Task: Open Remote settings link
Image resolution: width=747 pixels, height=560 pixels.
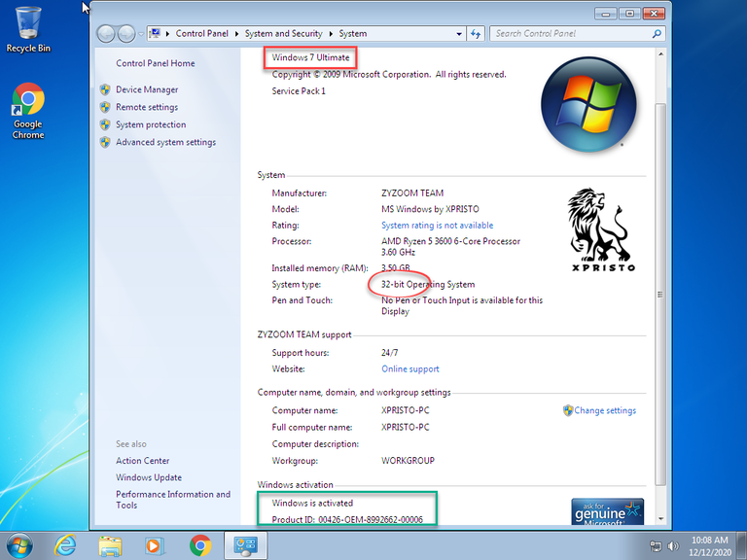Action: point(147,107)
